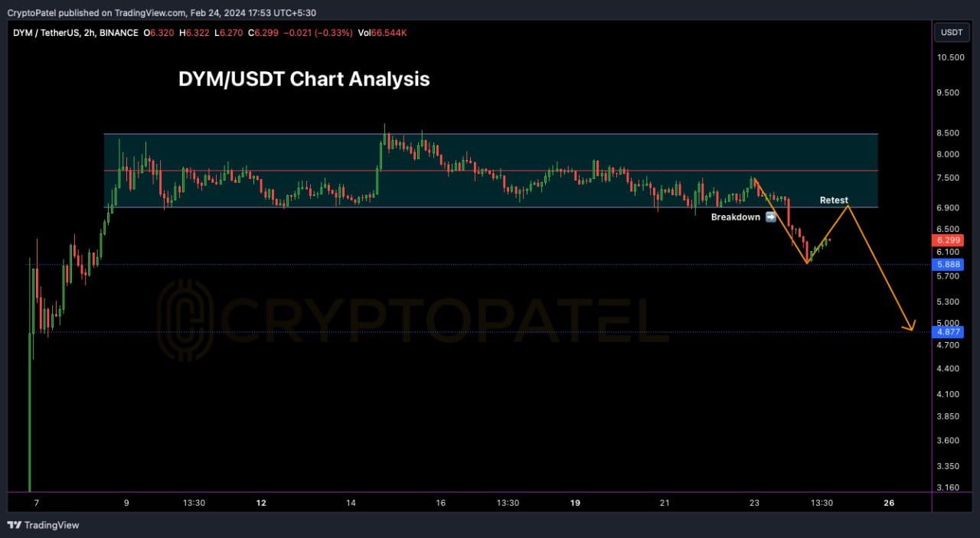The width and height of the screenshot is (980, 538).
Task: Click the TradingView.com publish link
Action: click(x=150, y=12)
